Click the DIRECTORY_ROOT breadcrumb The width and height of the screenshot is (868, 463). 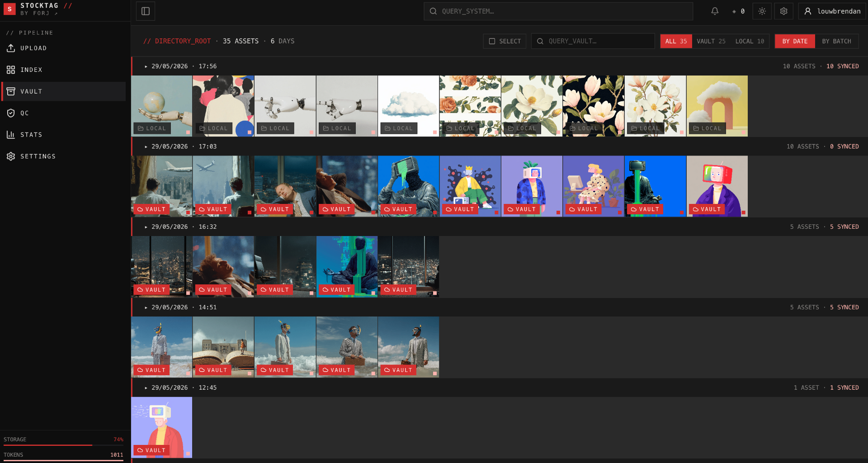177,41
